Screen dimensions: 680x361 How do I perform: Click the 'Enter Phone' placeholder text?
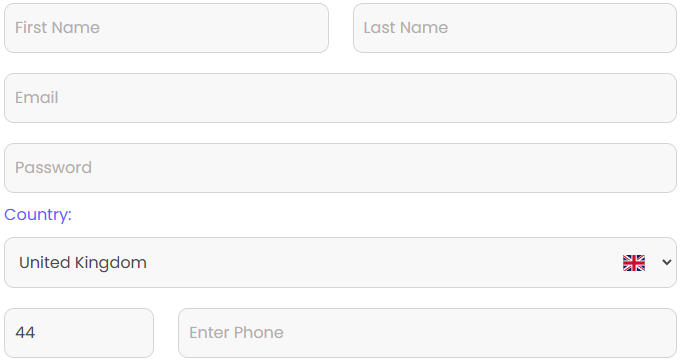click(x=236, y=333)
